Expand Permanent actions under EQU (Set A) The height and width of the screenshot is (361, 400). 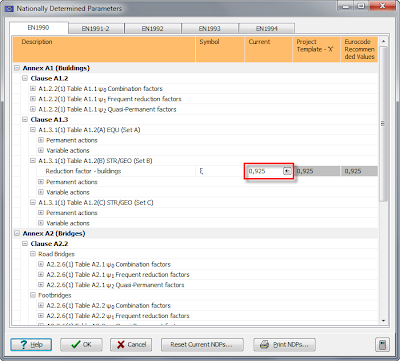41,140
